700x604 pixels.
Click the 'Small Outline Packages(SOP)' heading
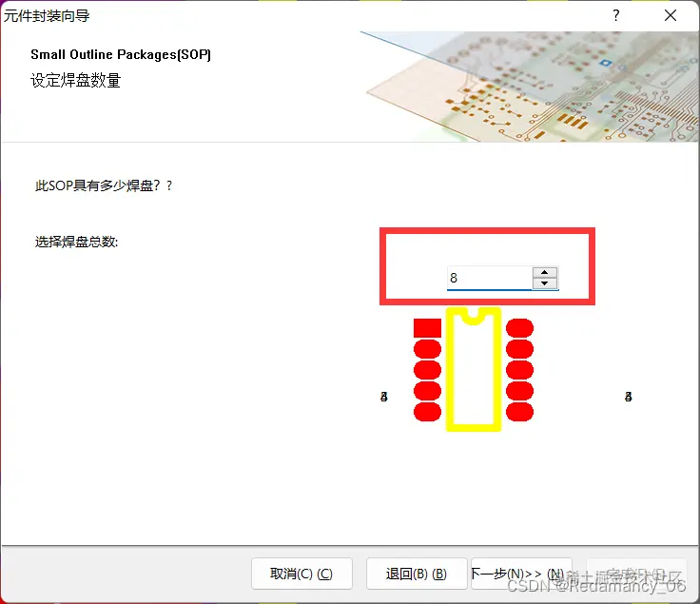coord(121,54)
